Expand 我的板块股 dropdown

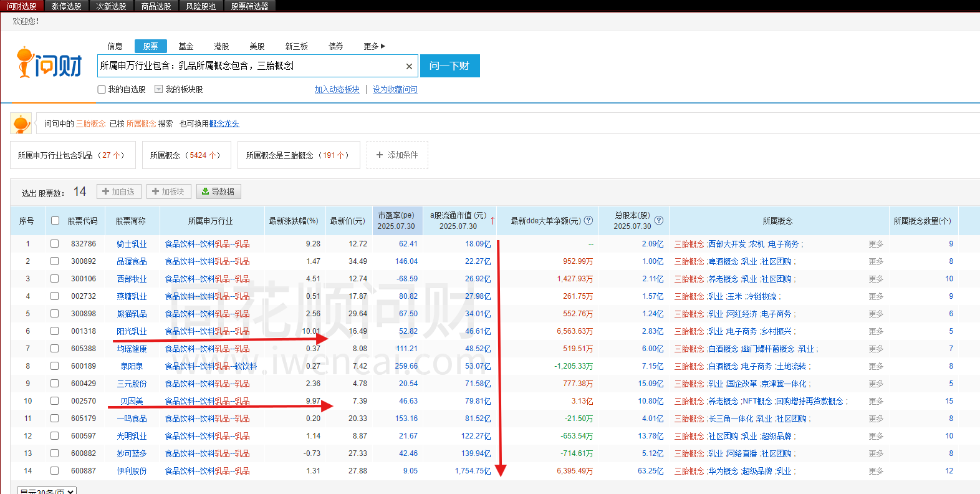[x=159, y=89]
